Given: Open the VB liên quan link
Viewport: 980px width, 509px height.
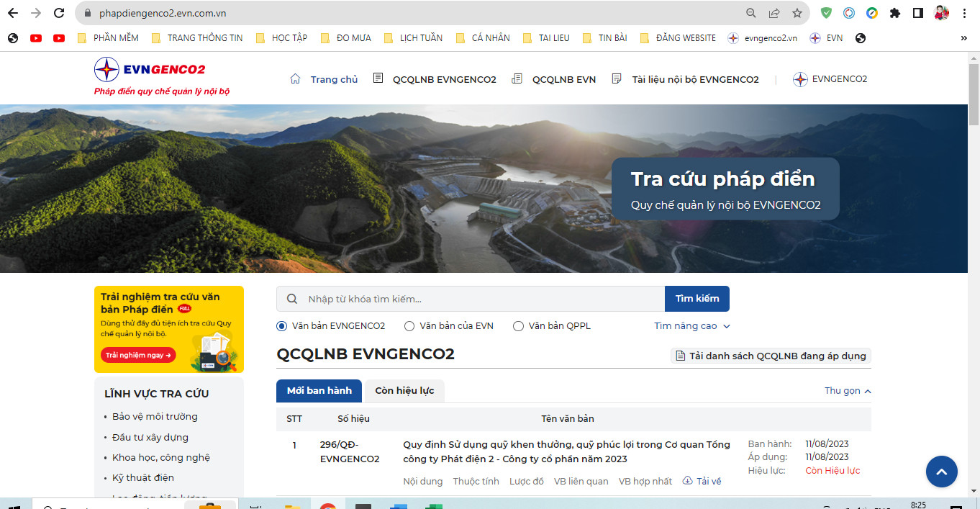Looking at the screenshot, I should (581, 481).
